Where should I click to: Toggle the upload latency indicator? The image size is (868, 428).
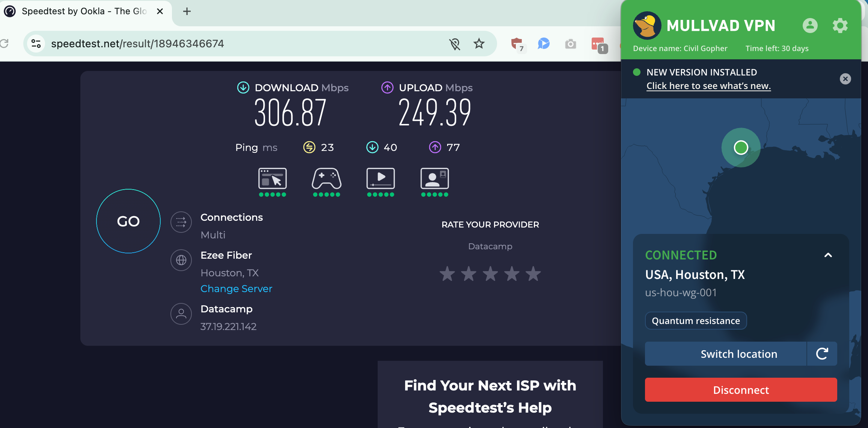tap(435, 147)
